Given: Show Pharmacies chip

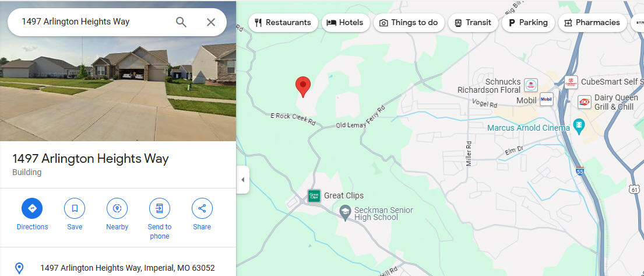Looking at the screenshot, I should [592, 23].
